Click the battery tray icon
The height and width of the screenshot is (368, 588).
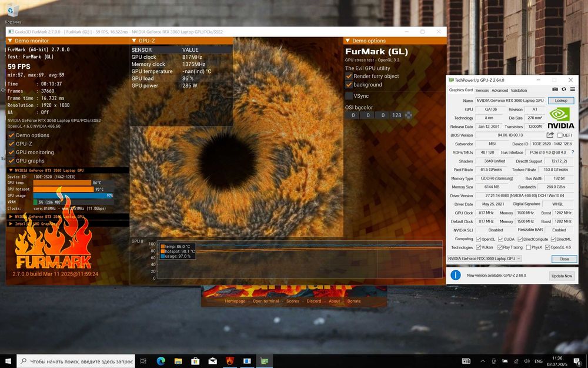(505, 362)
